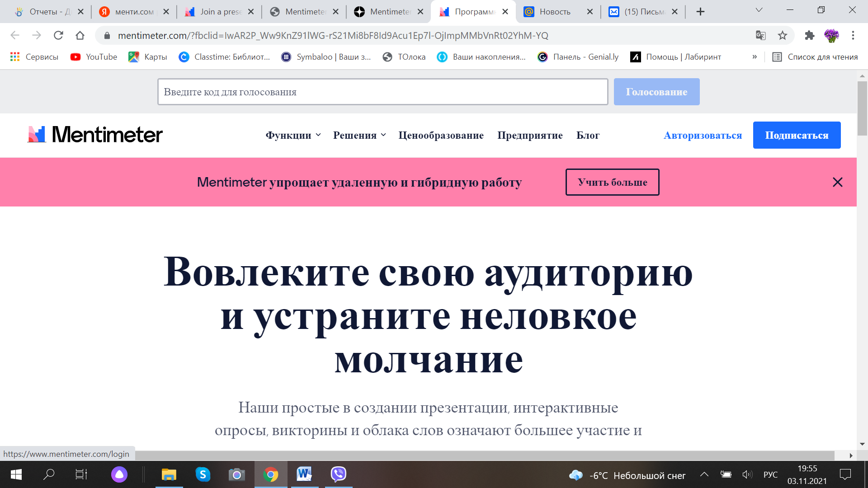Expand the Решения menu
The image size is (868, 488).
(359, 135)
